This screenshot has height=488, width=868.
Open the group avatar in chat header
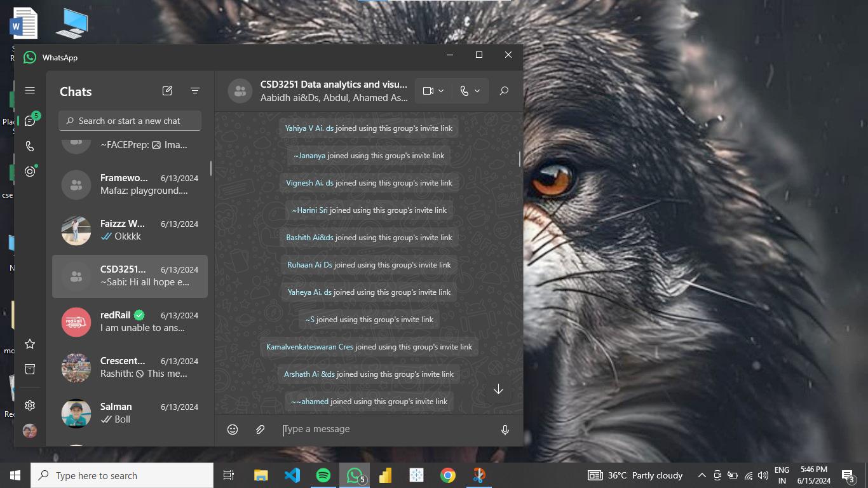[x=240, y=91]
